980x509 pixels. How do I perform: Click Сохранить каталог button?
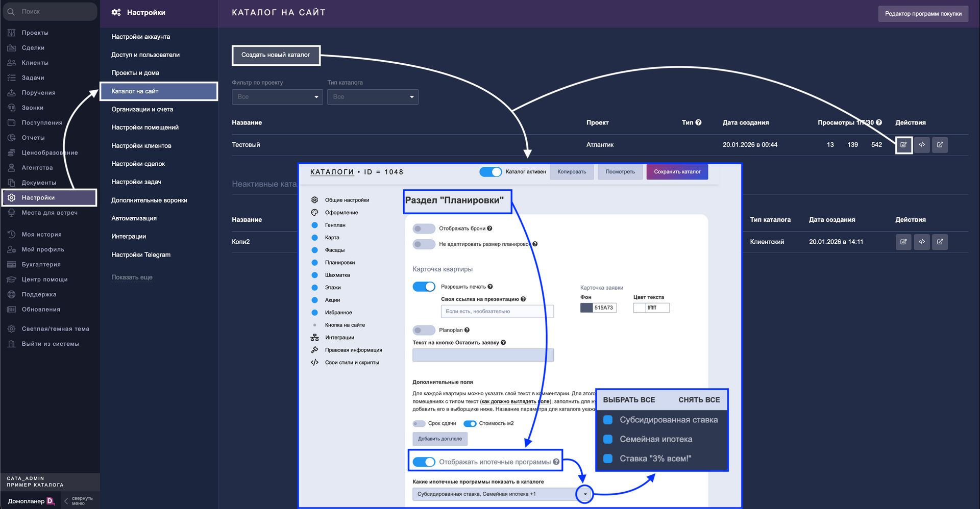tap(677, 172)
